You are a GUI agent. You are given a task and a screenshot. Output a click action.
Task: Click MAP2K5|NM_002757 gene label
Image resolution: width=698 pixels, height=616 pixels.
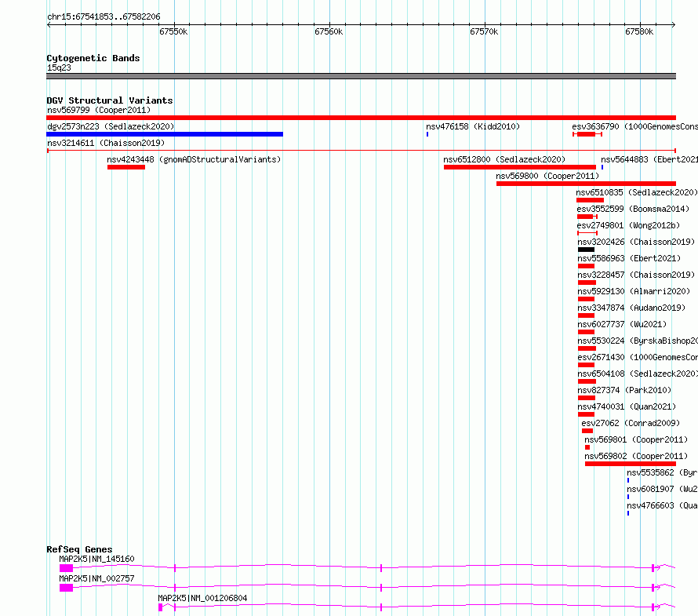[x=96, y=578]
